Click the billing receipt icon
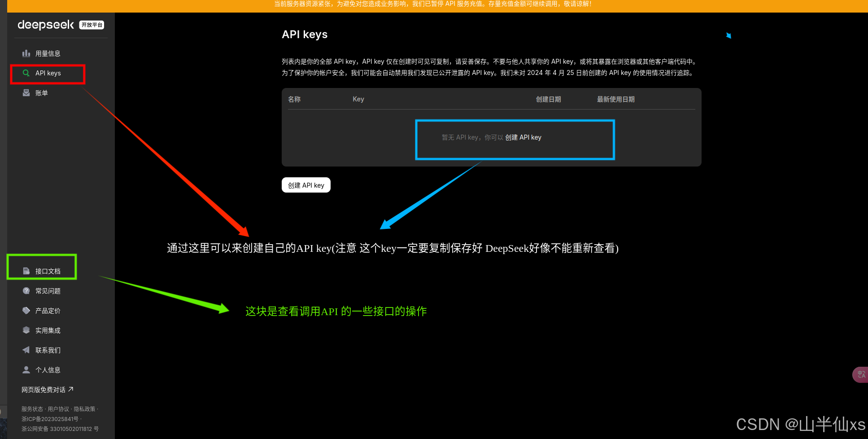 pos(26,93)
